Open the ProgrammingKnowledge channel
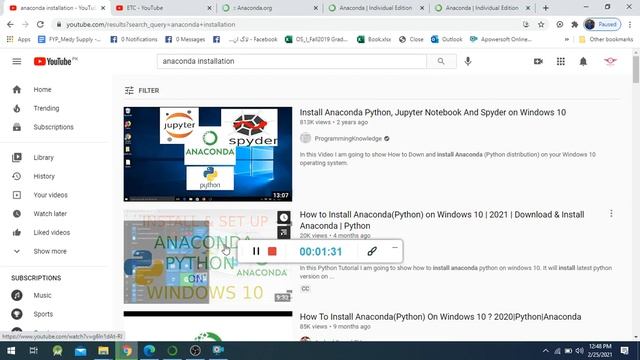This screenshot has width=640, height=360. tap(348, 139)
